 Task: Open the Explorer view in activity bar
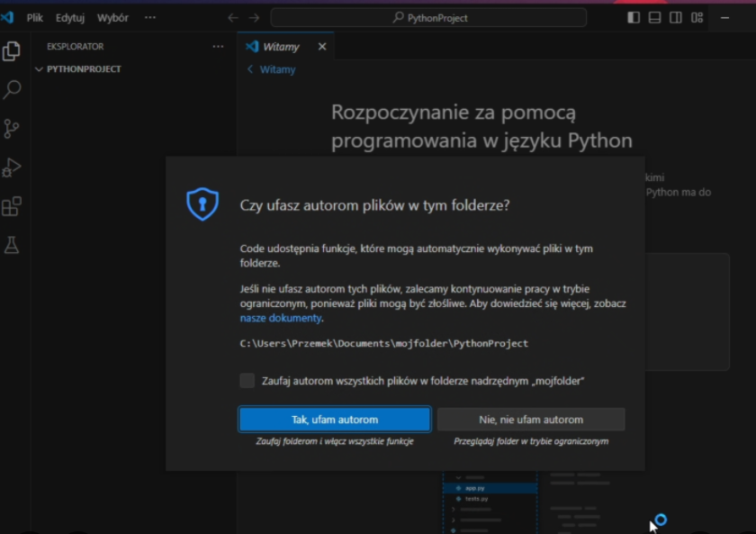(12, 50)
